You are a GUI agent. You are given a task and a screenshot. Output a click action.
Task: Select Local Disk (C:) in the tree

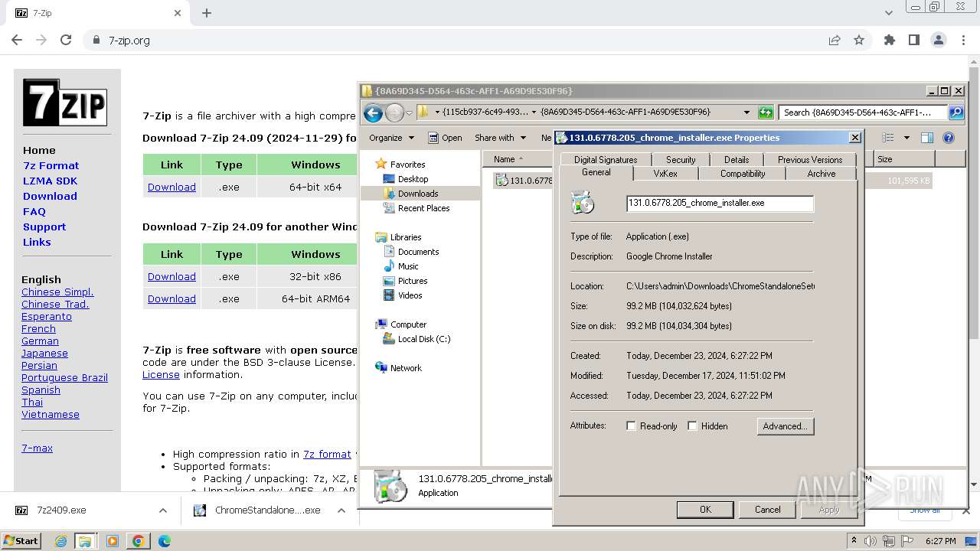423,339
